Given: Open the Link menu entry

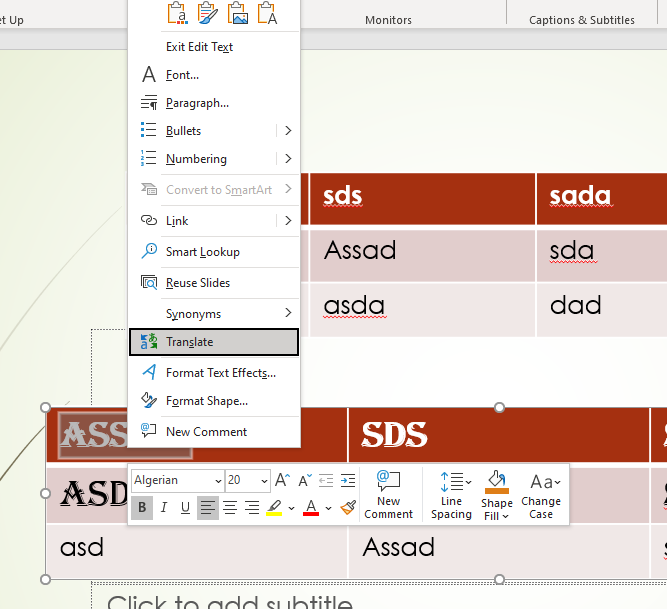Looking at the screenshot, I should (x=202, y=221).
